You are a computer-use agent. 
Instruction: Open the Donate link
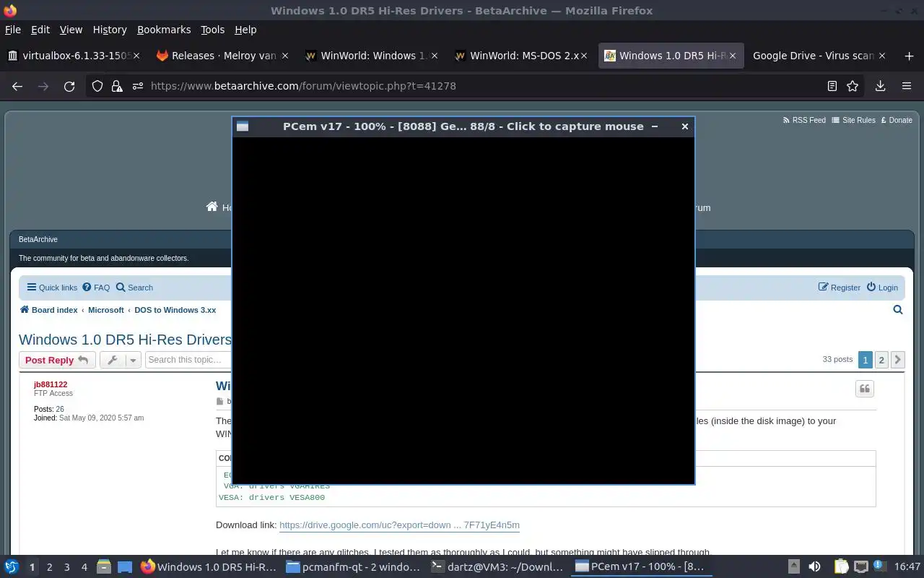pyautogui.click(x=897, y=120)
